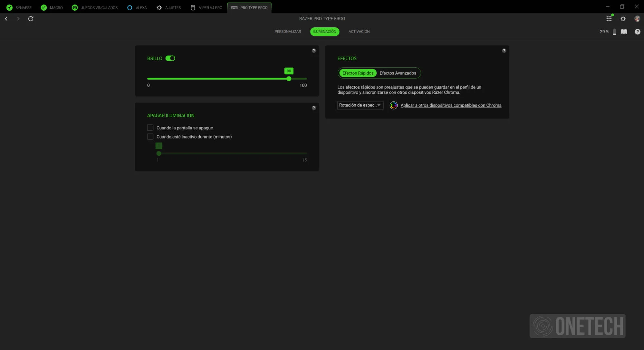This screenshot has height=350, width=644.
Task: Refresh the page with the reload icon
Action: click(x=31, y=19)
